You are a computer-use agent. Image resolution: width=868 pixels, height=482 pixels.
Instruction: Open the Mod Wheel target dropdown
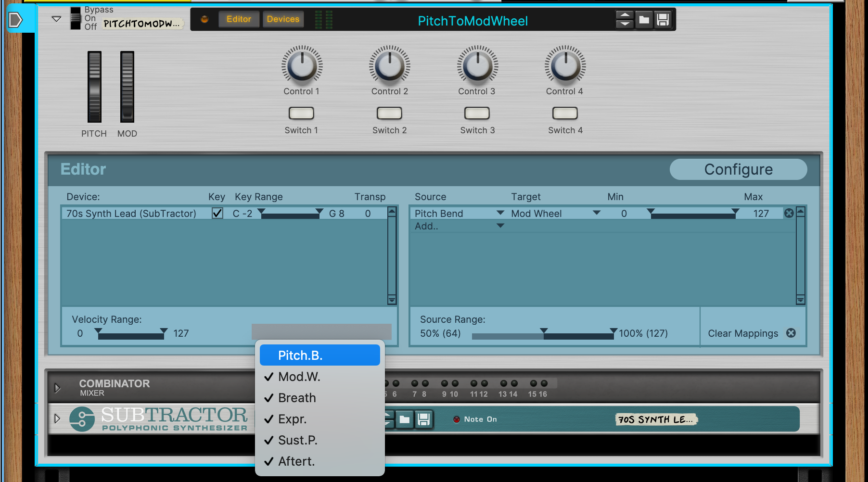(x=555, y=213)
